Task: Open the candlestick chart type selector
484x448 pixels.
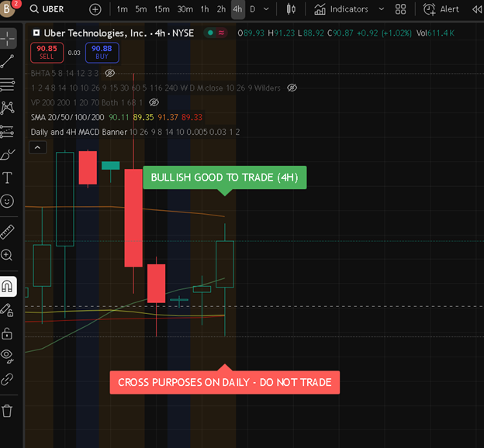Action: tap(291, 9)
